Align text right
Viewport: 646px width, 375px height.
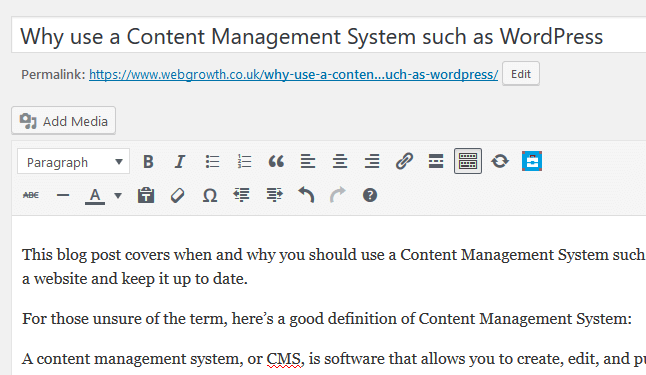[372, 162]
